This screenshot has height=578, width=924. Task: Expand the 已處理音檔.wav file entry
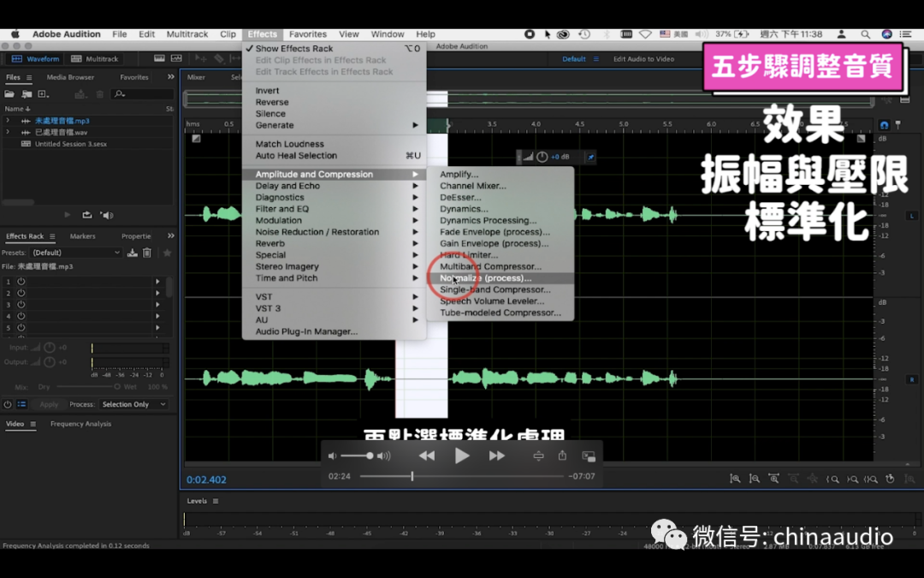8,132
